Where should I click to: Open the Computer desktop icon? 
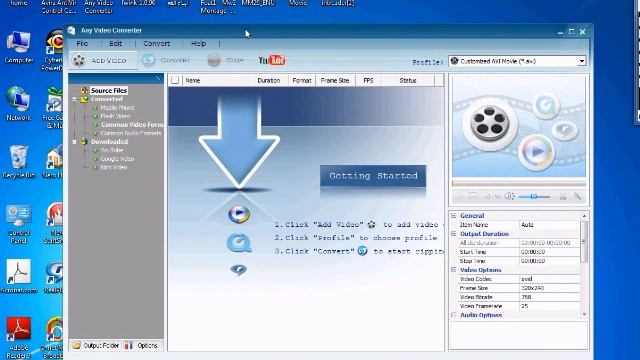(x=19, y=47)
